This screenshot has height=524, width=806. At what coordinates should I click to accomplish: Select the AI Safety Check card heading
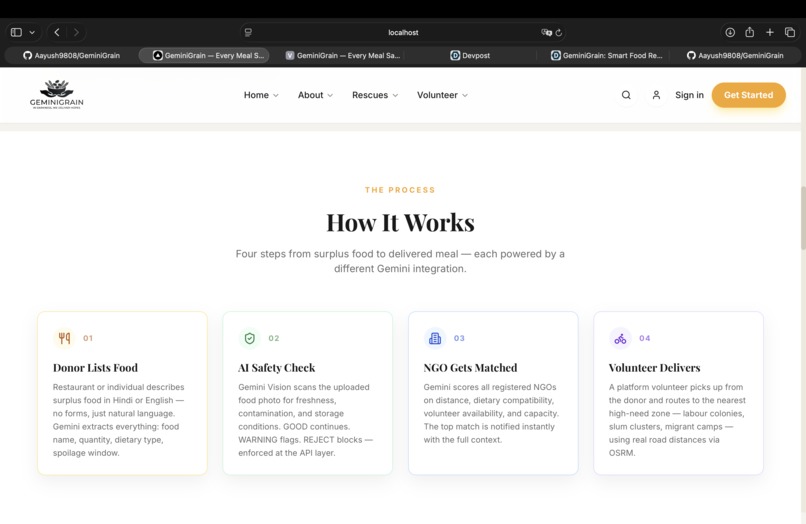pyautogui.click(x=277, y=368)
